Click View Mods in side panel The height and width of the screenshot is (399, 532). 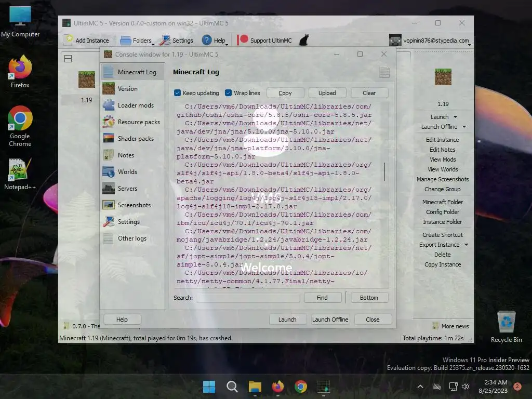coord(443,159)
